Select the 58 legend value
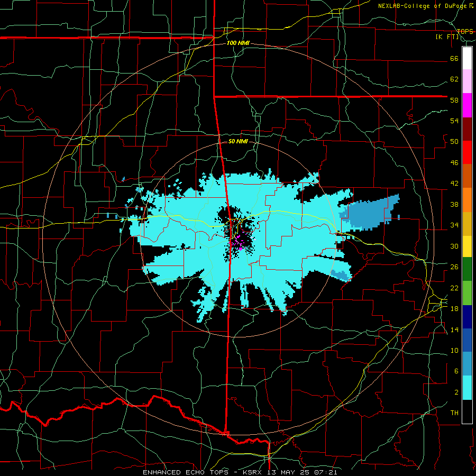 (x=454, y=100)
